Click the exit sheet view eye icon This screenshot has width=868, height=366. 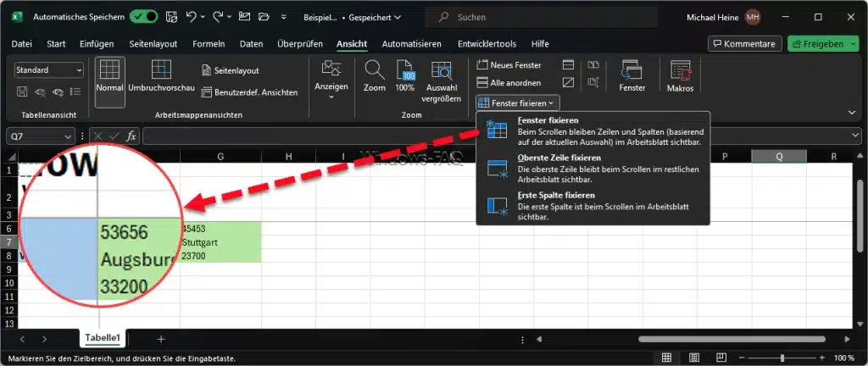click(x=40, y=91)
